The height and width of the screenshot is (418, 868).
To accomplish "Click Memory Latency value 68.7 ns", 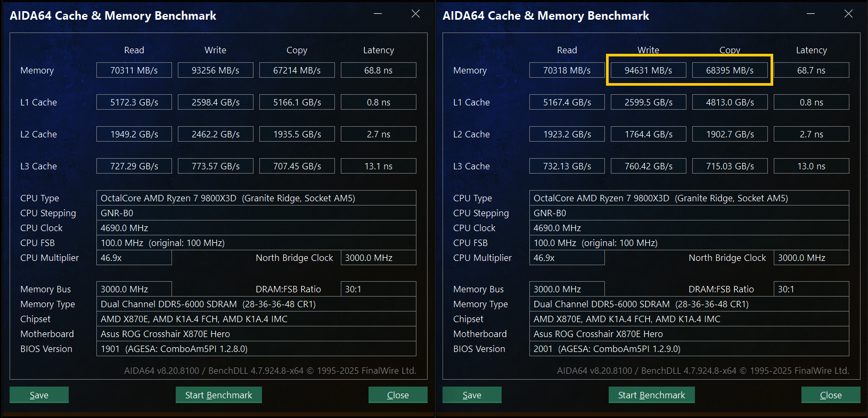I will (812, 70).
